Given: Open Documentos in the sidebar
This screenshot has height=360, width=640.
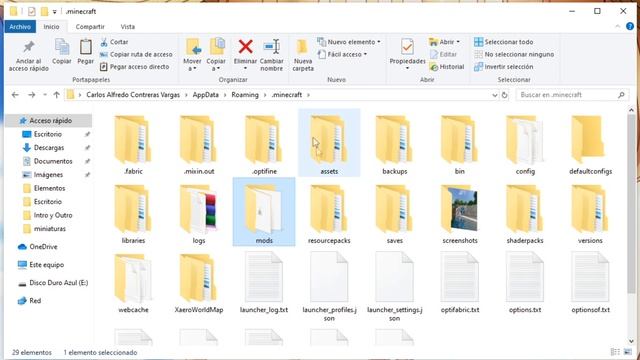Looking at the screenshot, I should click(x=53, y=161).
